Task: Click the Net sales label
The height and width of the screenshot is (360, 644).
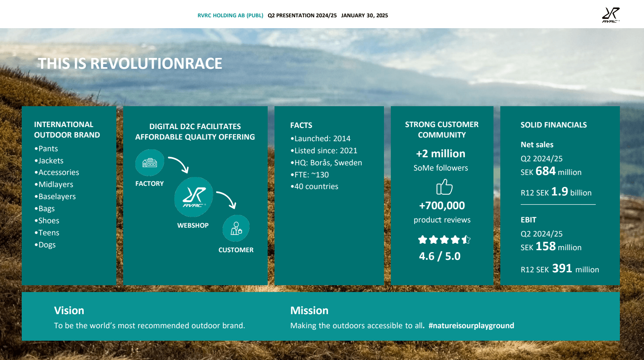Action: point(537,144)
